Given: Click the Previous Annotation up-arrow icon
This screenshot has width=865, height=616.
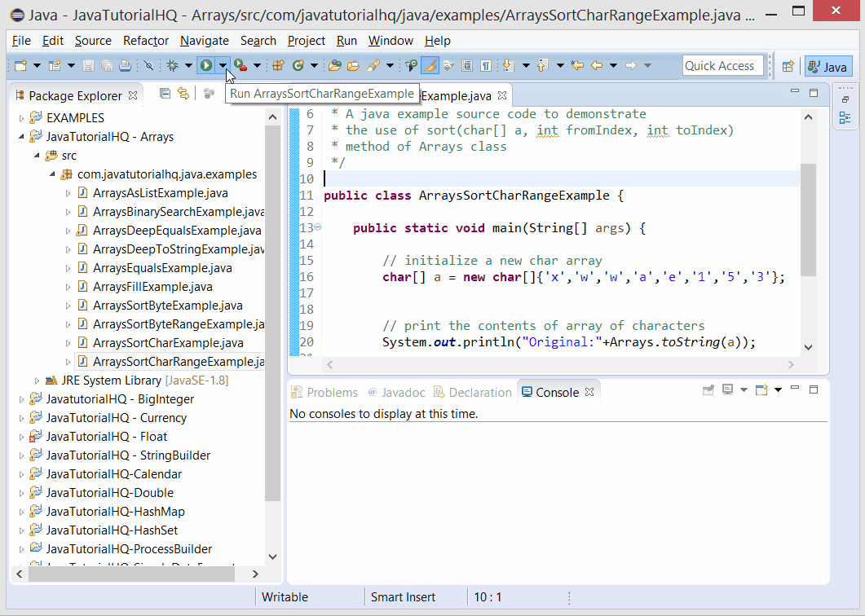Looking at the screenshot, I should tap(543, 66).
